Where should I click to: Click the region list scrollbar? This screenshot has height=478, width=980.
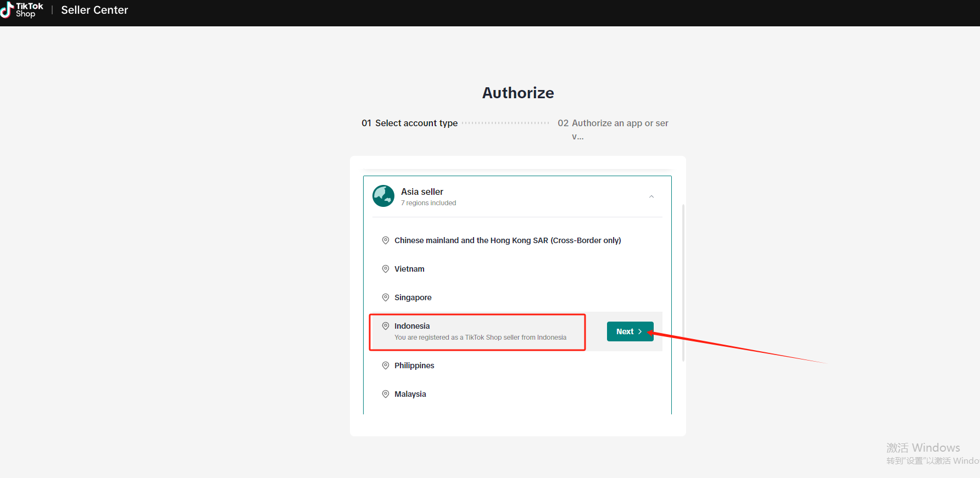[x=683, y=283]
